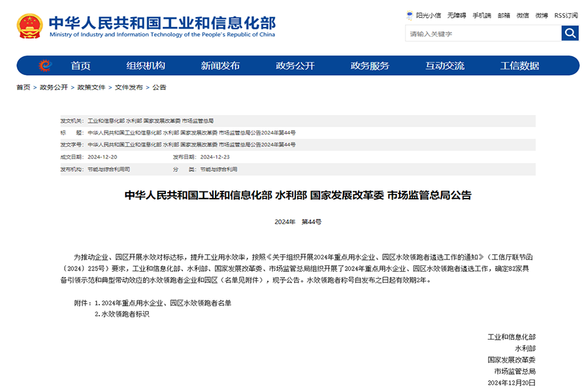Click the 分类 value 节能与综合利用

pos(219,170)
